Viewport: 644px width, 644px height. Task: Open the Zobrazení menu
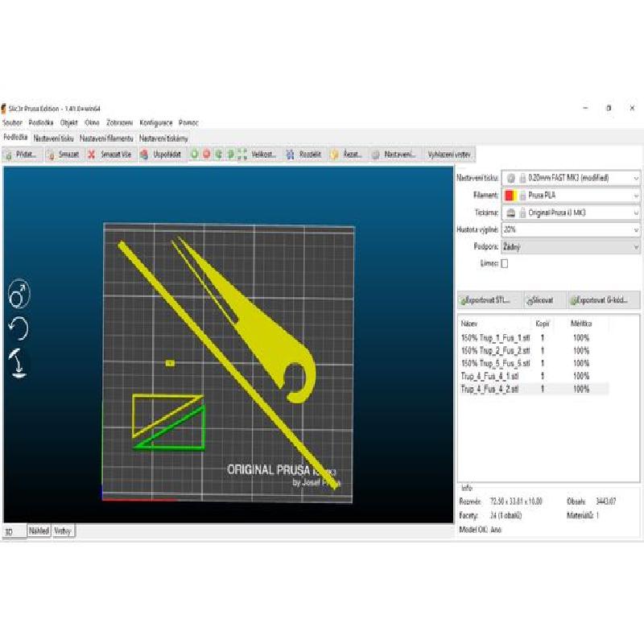click(119, 123)
